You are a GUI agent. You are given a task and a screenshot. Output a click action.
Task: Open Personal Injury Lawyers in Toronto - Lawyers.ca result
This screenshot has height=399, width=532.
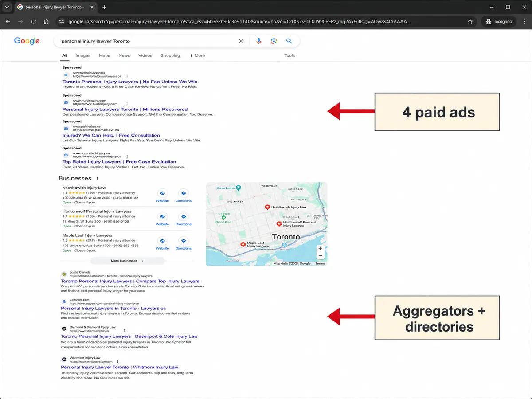tap(113, 308)
